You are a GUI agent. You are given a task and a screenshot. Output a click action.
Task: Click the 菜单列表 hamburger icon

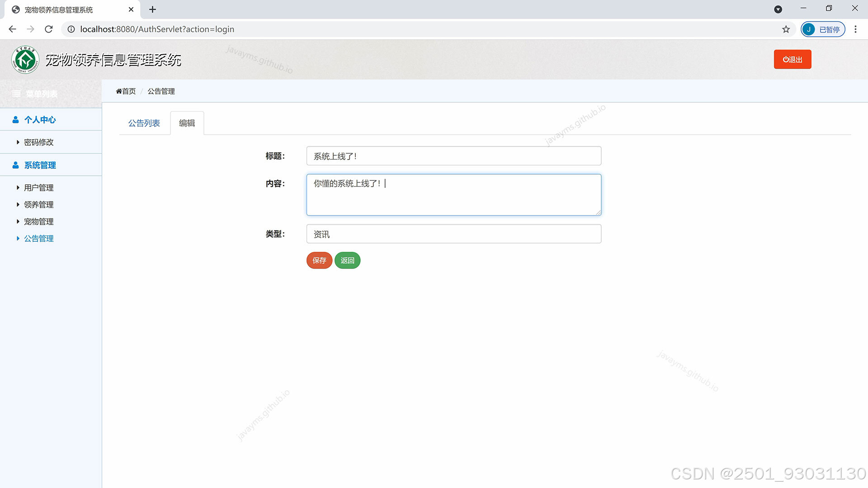pyautogui.click(x=16, y=94)
